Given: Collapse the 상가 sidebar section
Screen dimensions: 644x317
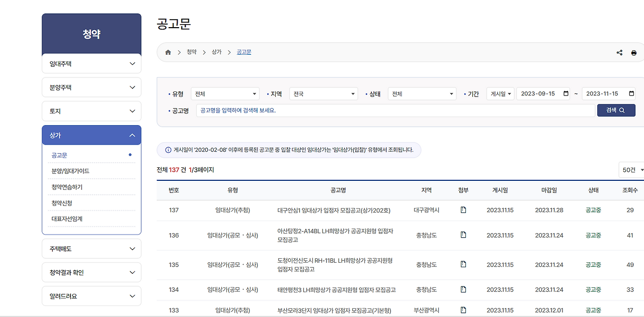Looking at the screenshot, I should pos(91,135).
